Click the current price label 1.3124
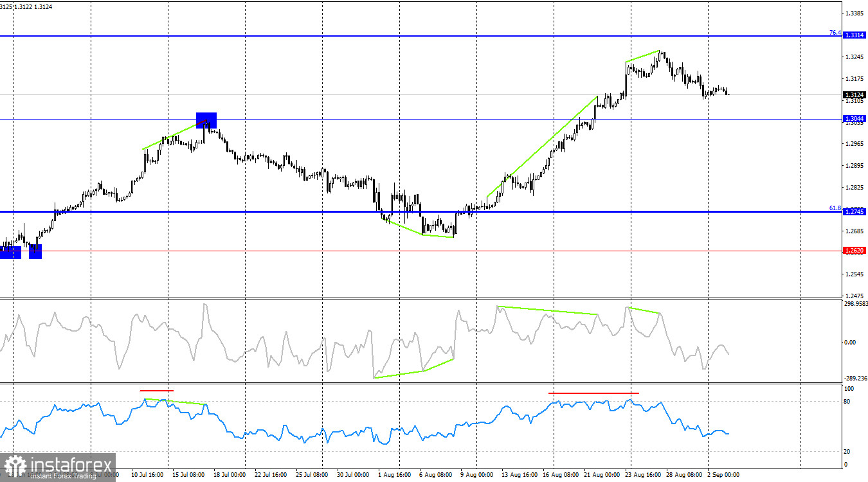Screen dimensions: 868x482 (854, 94)
